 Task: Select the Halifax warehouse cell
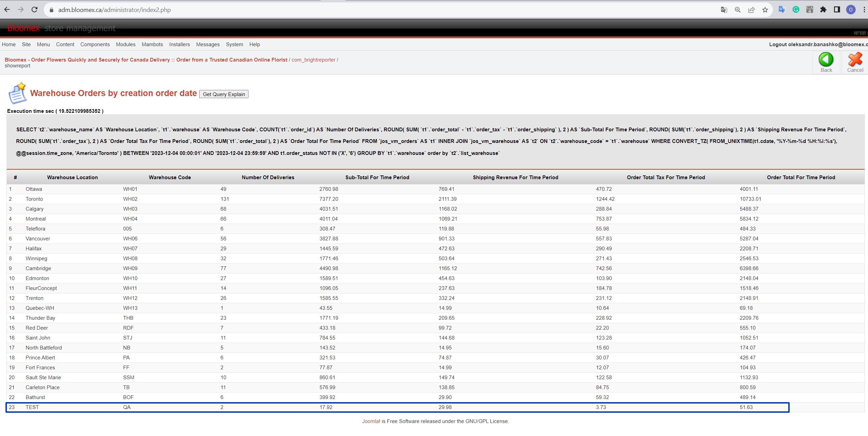tap(34, 249)
